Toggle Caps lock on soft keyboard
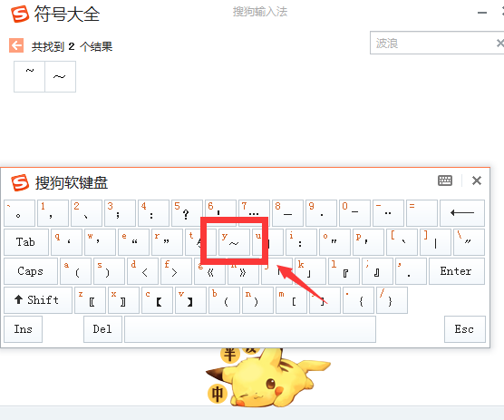The height and width of the screenshot is (420, 504). point(31,271)
